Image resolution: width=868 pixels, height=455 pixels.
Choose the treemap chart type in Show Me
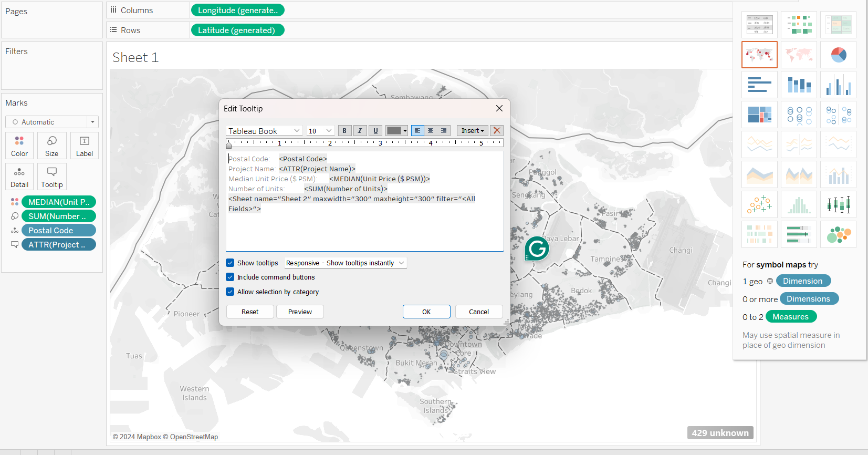tap(759, 115)
